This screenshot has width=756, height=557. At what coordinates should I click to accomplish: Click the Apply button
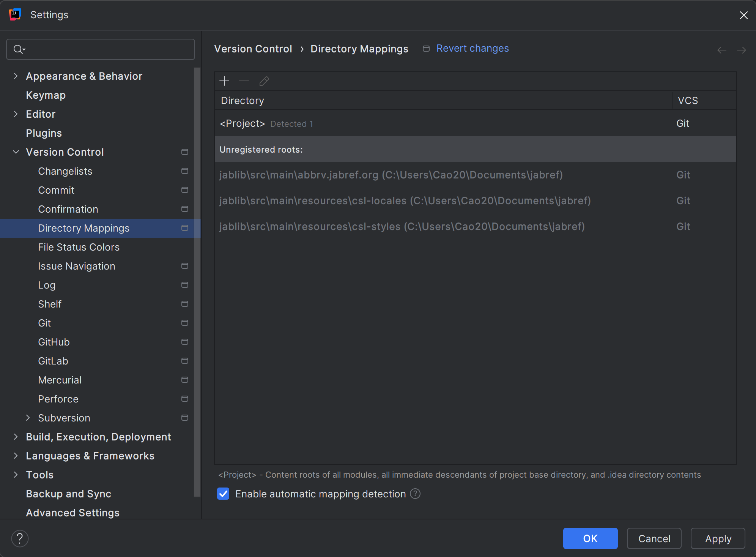718,538
